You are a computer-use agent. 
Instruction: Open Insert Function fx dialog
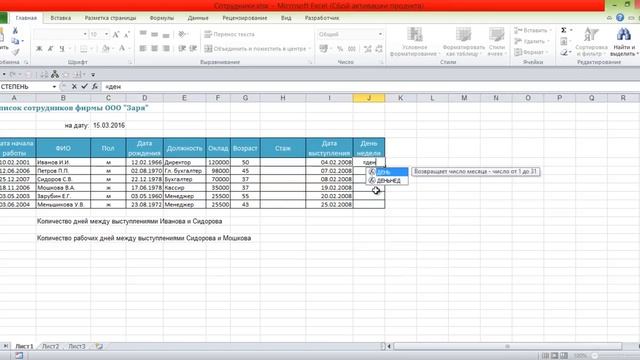(x=95, y=87)
